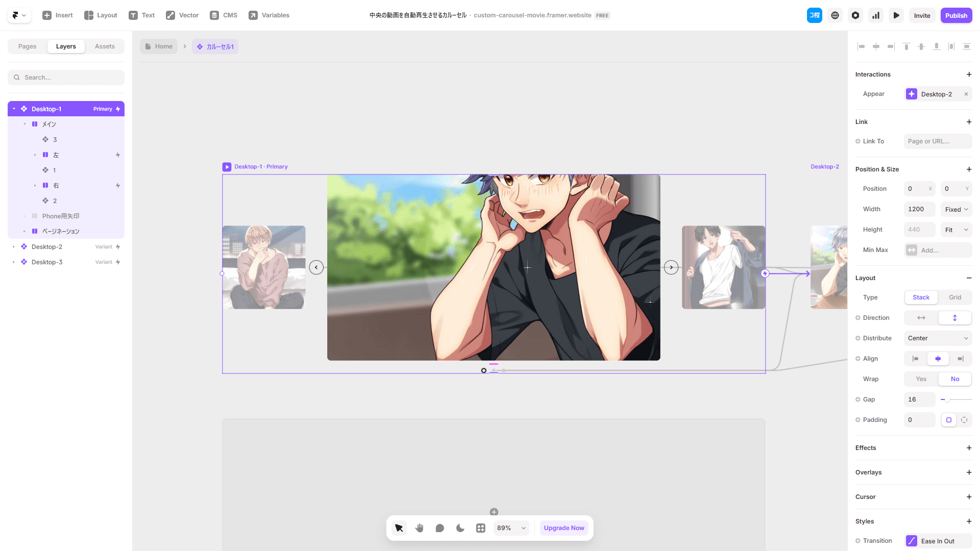The height and width of the screenshot is (551, 980).
Task: Open the analytics bar chart icon
Action: pyautogui.click(x=876, y=15)
